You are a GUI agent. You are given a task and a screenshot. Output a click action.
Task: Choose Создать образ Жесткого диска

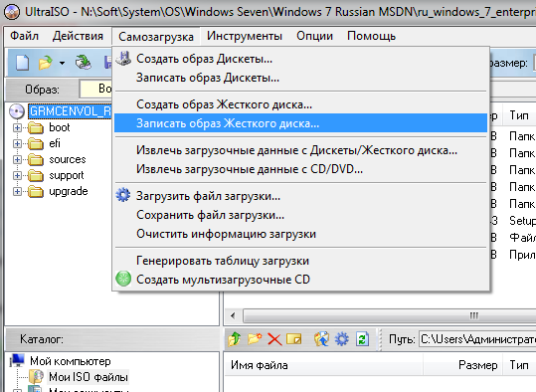pyautogui.click(x=300, y=104)
